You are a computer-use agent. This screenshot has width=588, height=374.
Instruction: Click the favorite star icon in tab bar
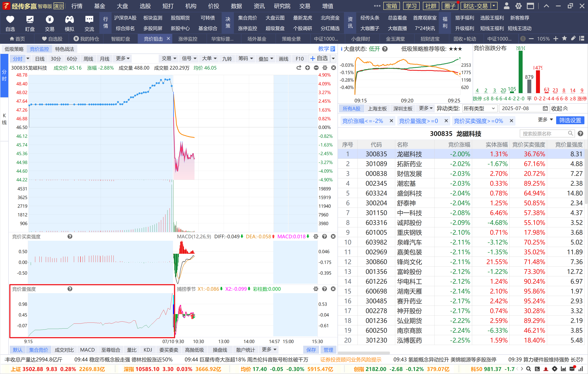coord(564,38)
